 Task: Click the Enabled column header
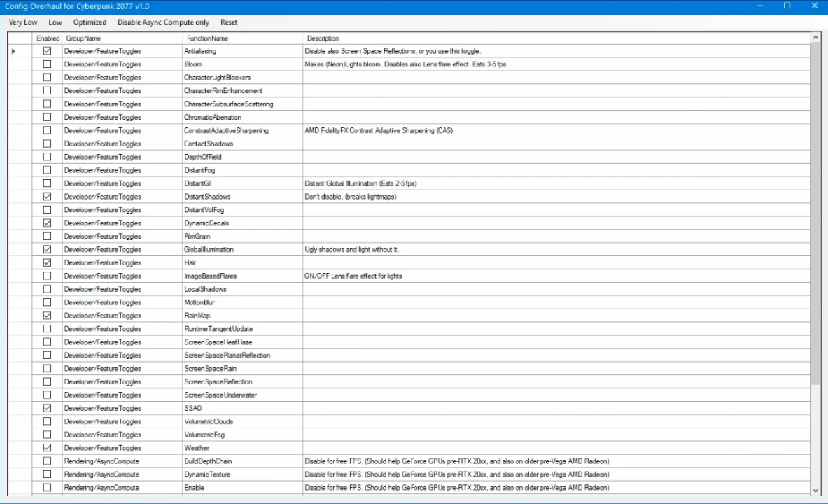[x=47, y=38]
